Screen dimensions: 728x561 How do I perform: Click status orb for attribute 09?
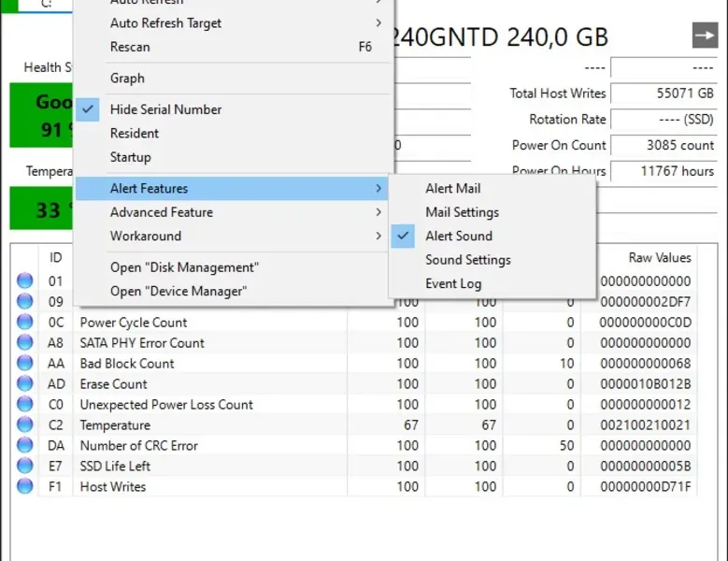coord(24,301)
